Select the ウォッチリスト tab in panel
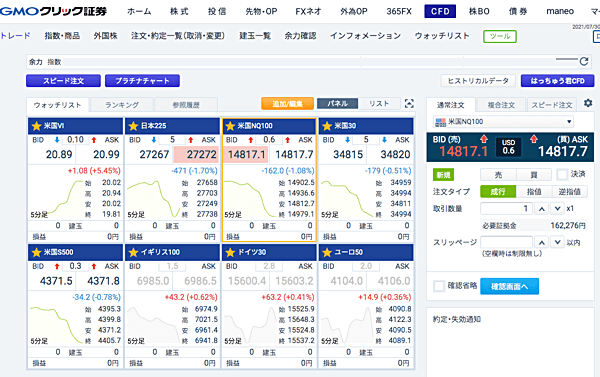The width and height of the screenshot is (600, 377). click(57, 105)
